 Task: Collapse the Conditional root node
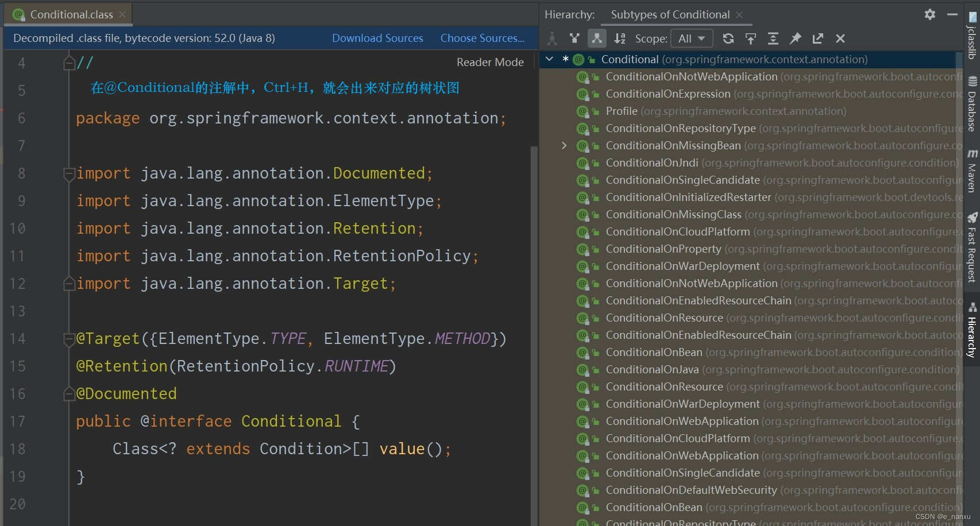550,59
